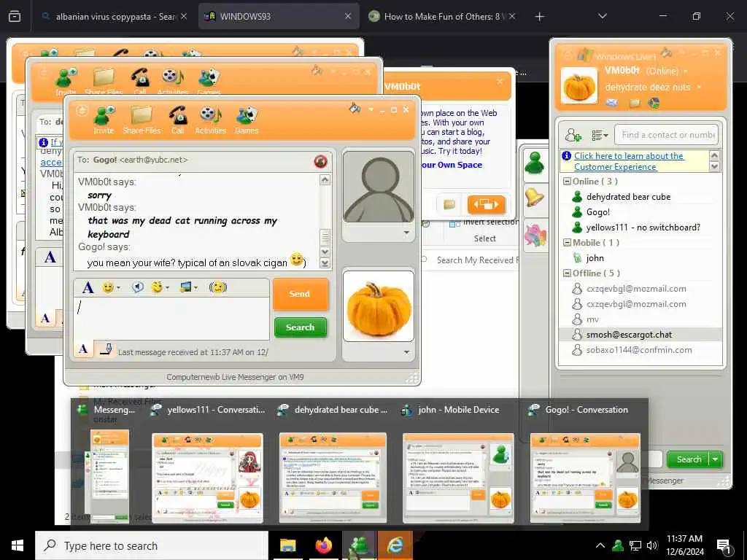Click the Internet Explorer taskbar icon
The width and height of the screenshot is (747, 560).
[x=395, y=545]
